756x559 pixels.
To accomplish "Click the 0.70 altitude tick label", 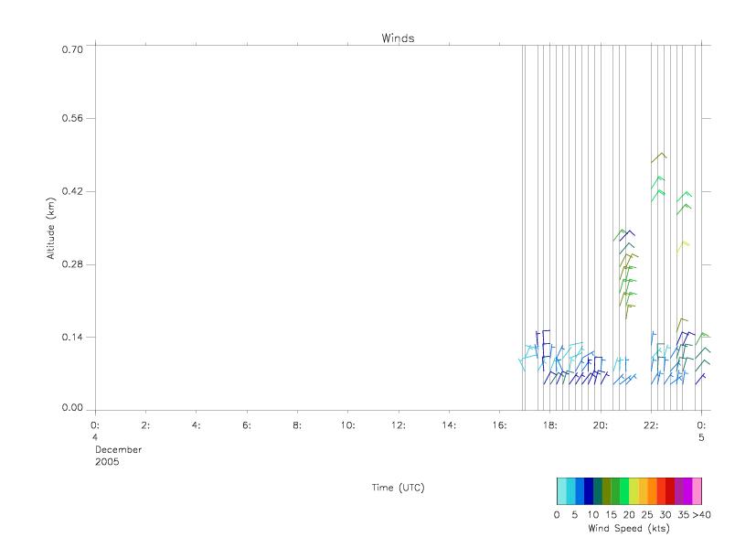I will [x=72, y=49].
